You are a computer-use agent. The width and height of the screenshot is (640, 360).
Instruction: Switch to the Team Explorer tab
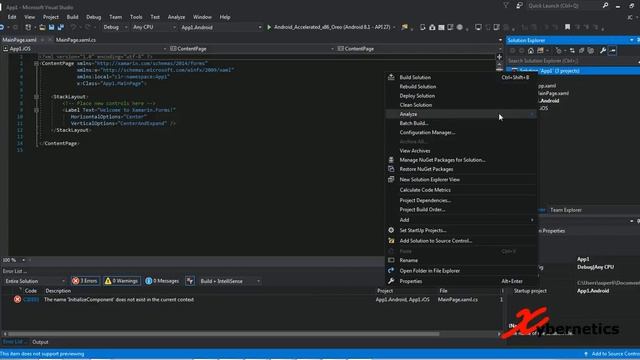click(x=566, y=210)
